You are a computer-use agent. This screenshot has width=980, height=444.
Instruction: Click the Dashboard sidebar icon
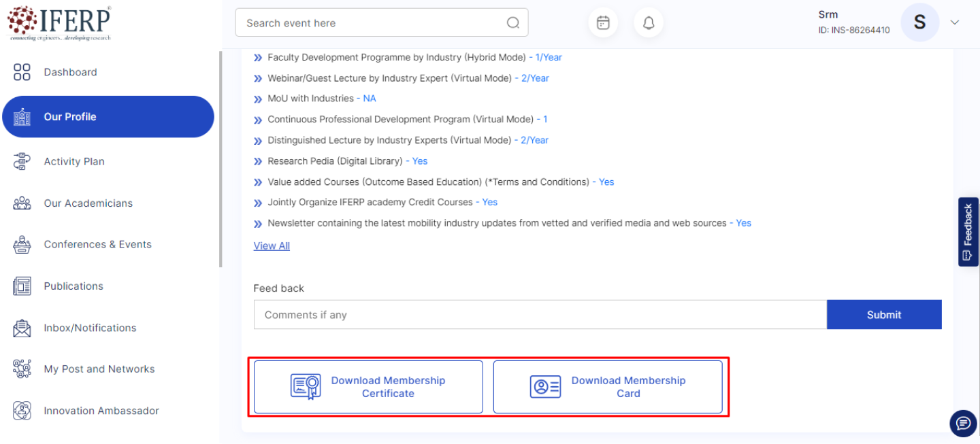(x=22, y=72)
